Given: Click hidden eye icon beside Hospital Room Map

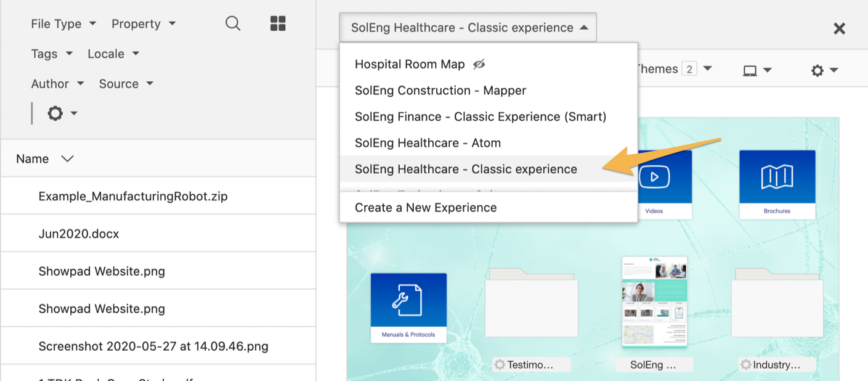Looking at the screenshot, I should click(479, 64).
